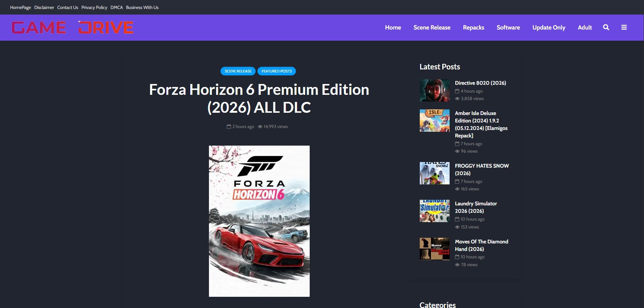Open Moves Of The Diamond Hand post title

tap(481, 245)
